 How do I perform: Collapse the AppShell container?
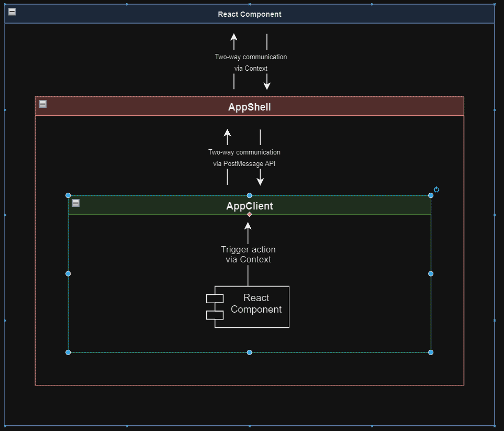[42, 104]
